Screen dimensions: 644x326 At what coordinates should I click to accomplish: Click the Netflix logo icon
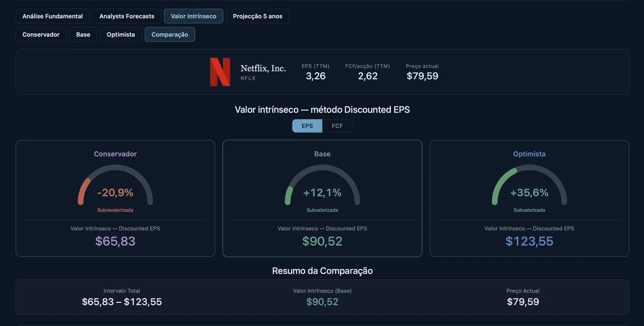click(220, 72)
